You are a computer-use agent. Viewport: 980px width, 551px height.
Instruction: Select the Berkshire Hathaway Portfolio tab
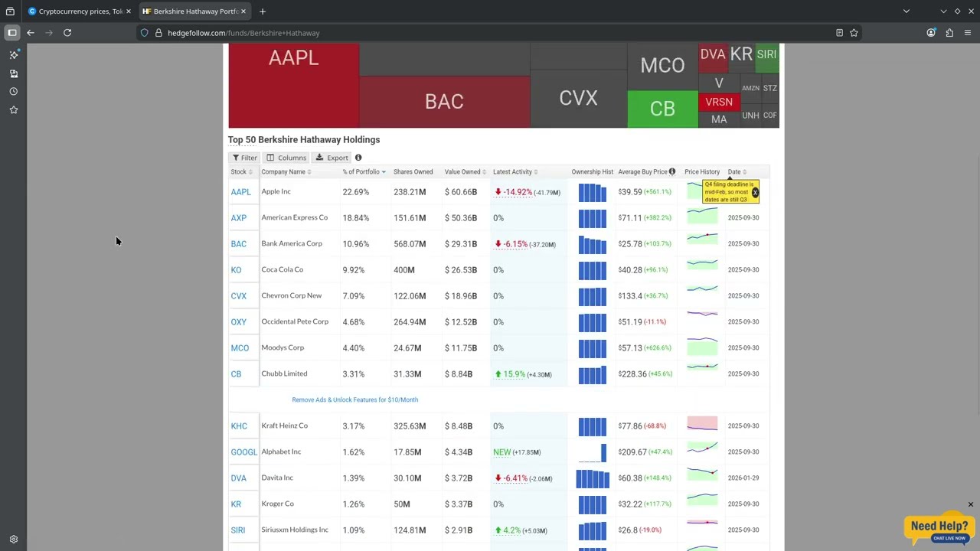[x=195, y=11]
